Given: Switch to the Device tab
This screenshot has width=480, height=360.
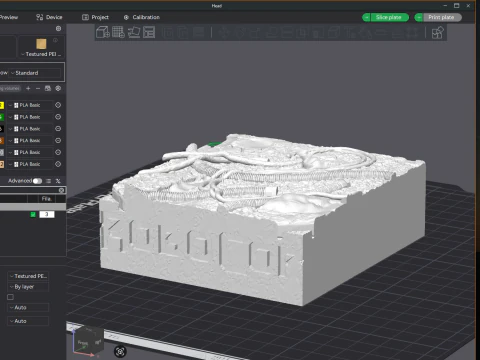Looking at the screenshot, I should [49, 17].
